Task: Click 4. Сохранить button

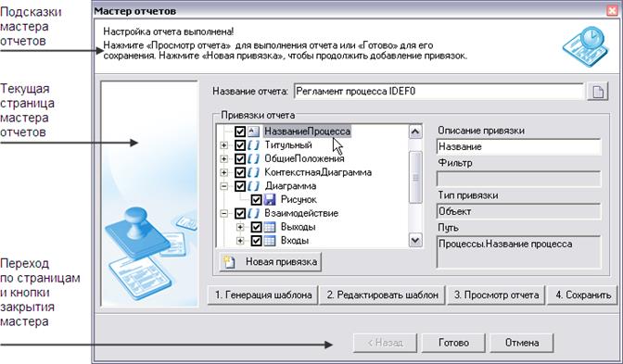Action: point(582,295)
